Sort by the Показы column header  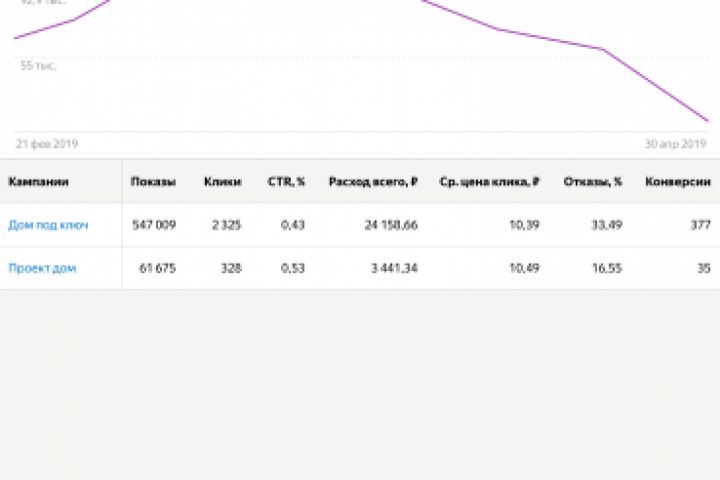tap(153, 182)
